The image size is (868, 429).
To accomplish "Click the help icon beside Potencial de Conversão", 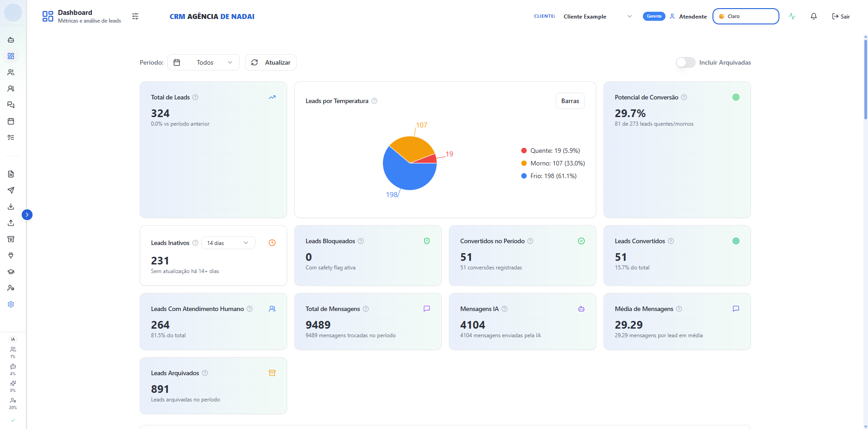I will (684, 97).
